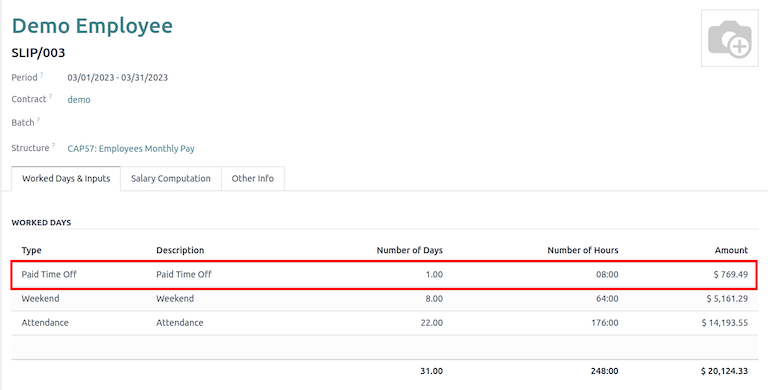Show the Period field help tooltip
The width and height of the screenshot is (768, 390).
pos(42,75)
